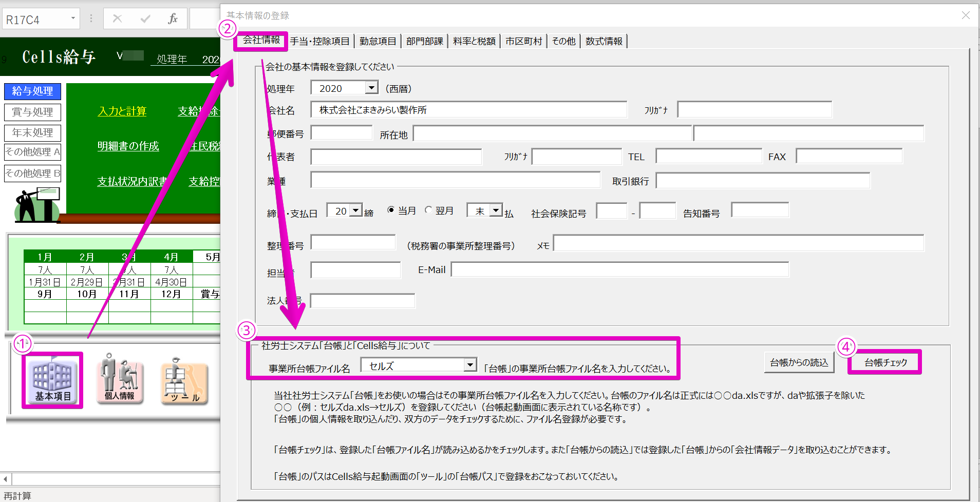This screenshot has width=980, height=502.
Task: Select the 翌月 radio button
Action: (428, 210)
